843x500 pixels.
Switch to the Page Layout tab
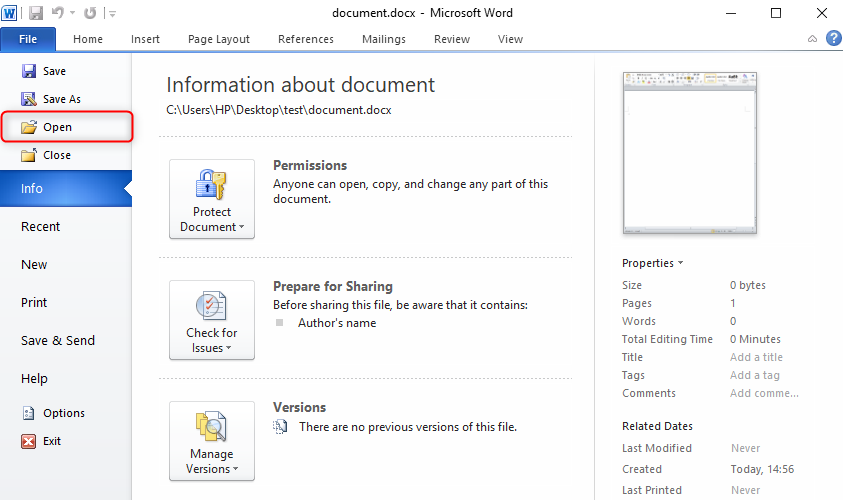[219, 39]
